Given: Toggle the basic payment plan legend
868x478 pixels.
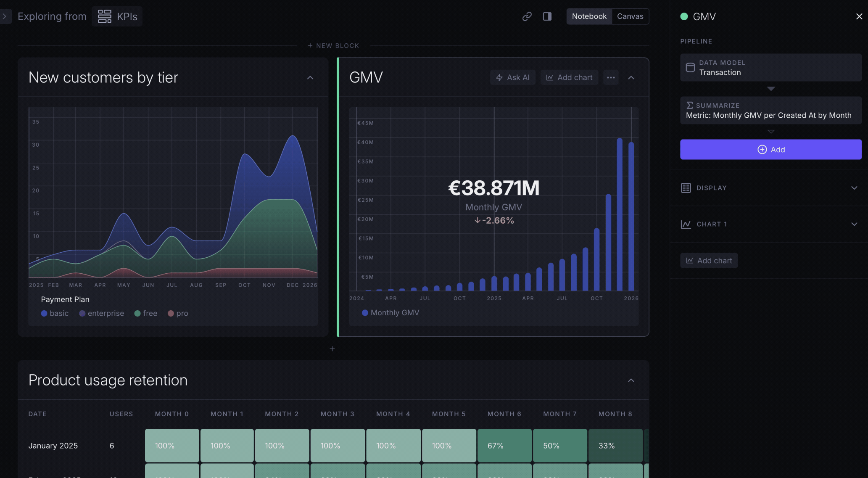Looking at the screenshot, I should (55, 313).
